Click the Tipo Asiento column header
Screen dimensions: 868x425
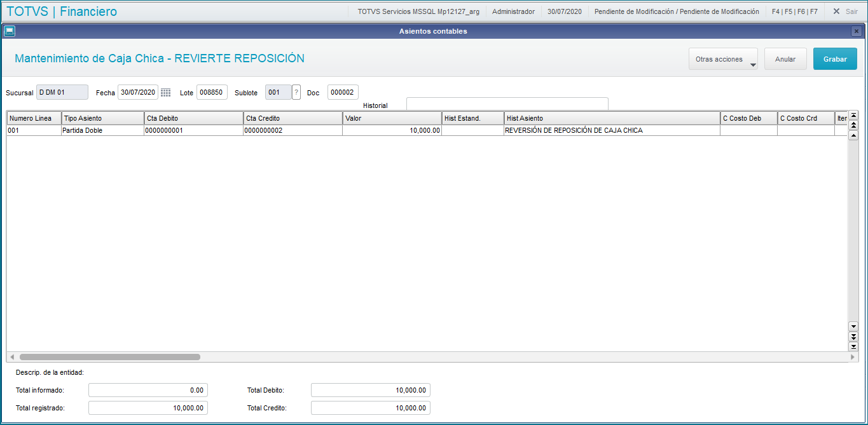[x=103, y=118]
